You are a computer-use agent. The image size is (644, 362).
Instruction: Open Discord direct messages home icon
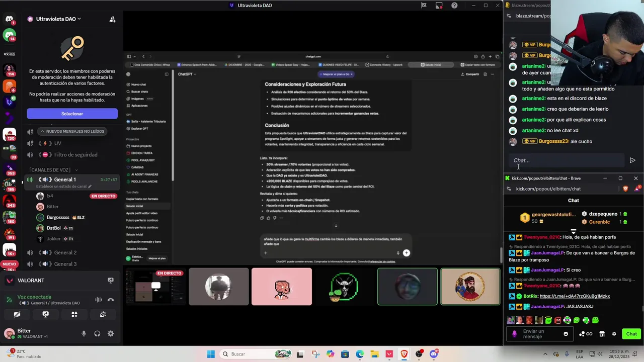click(x=9, y=20)
